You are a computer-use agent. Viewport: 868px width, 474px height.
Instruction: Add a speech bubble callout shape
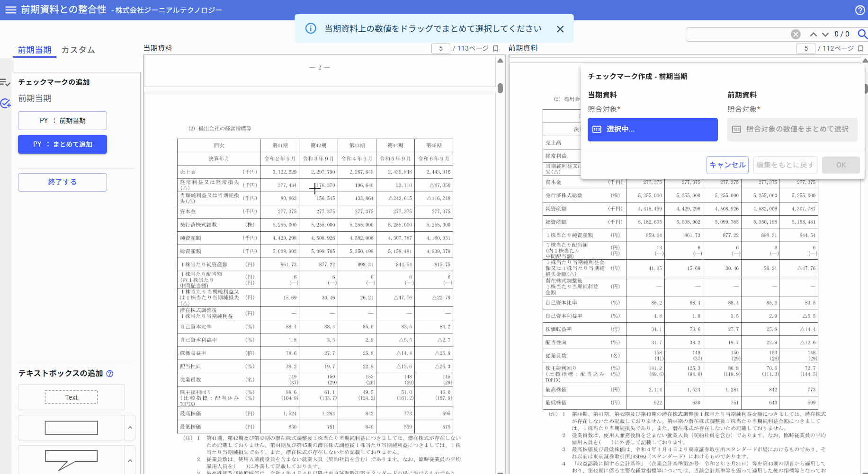72,460
